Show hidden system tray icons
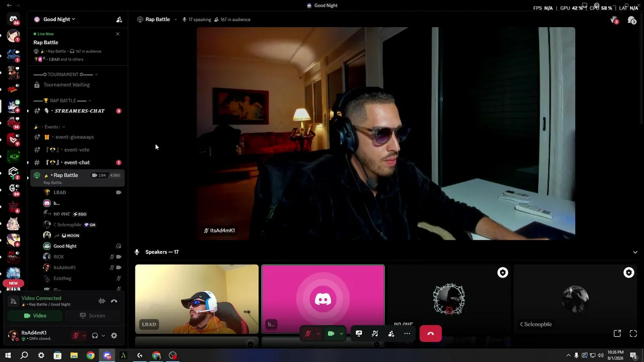Image resolution: width=644 pixels, height=362 pixels. (569, 355)
